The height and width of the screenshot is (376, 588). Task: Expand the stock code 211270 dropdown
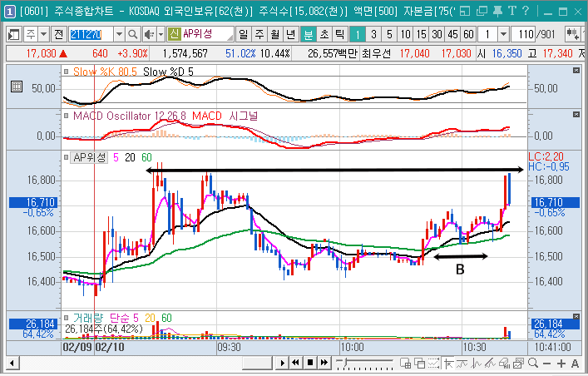pyautogui.click(x=119, y=35)
